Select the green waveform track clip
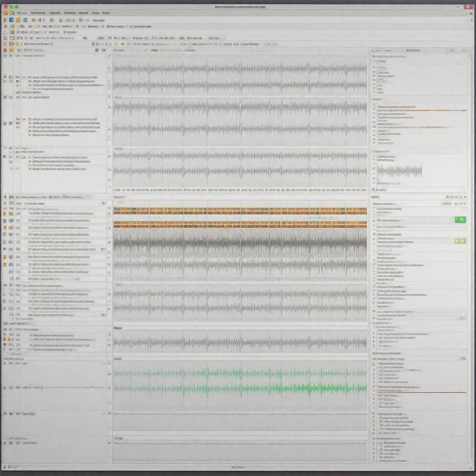Viewport: 476px width, 476px height. (x=239, y=381)
